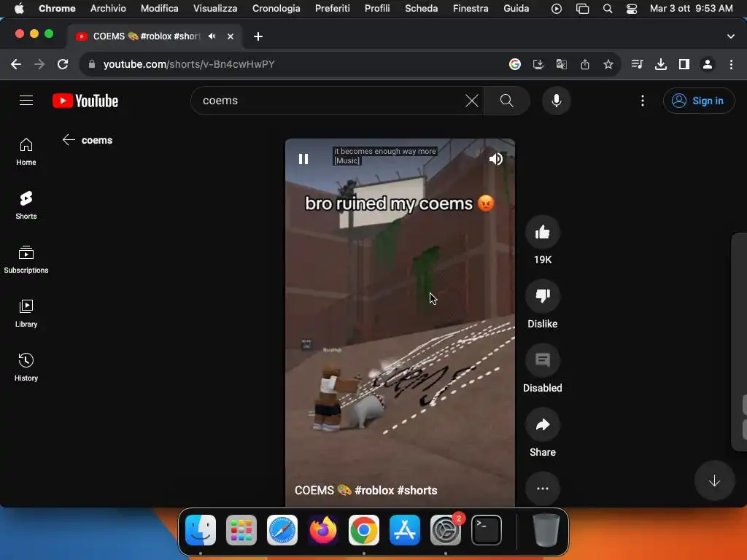
Task: Like this Short with thumbs up
Action: coord(542,233)
